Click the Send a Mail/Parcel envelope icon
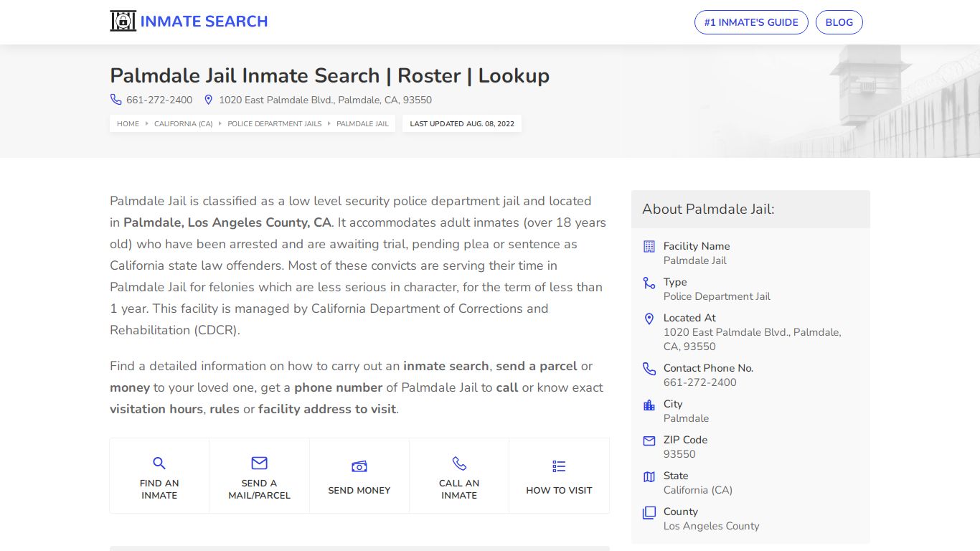980x551 pixels. (259, 463)
